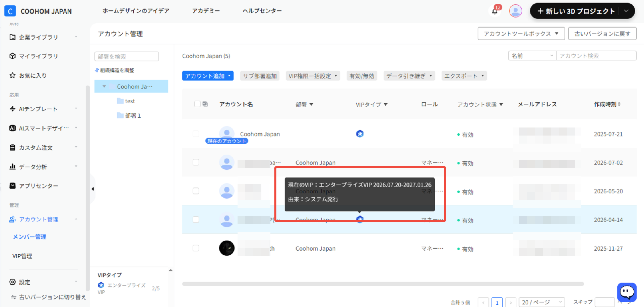This screenshot has height=307, width=644.
Task: Click 古いバージョンに戻す button
Action: click(602, 34)
